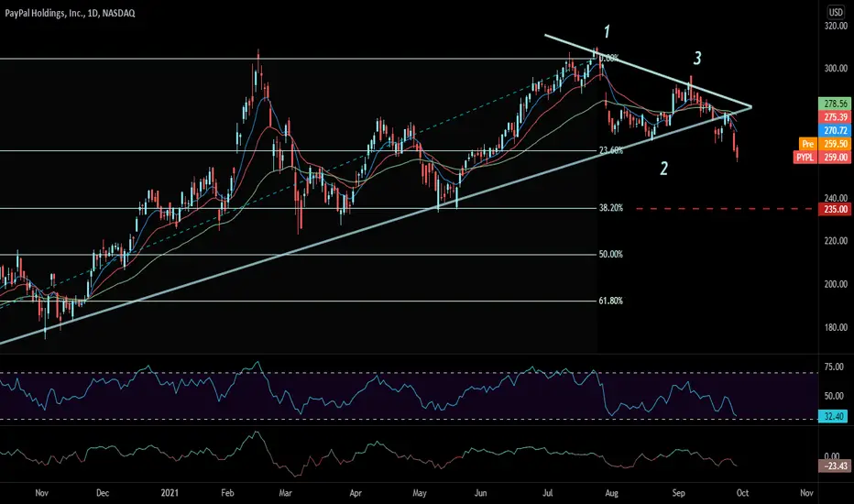Click the Mar time axis label
The image size is (854, 504).
(285, 493)
